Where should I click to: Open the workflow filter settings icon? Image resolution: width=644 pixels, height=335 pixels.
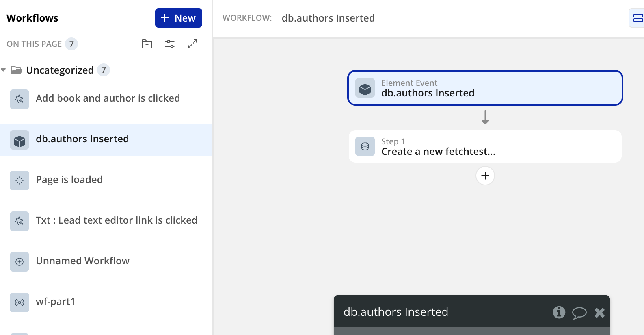pos(170,44)
